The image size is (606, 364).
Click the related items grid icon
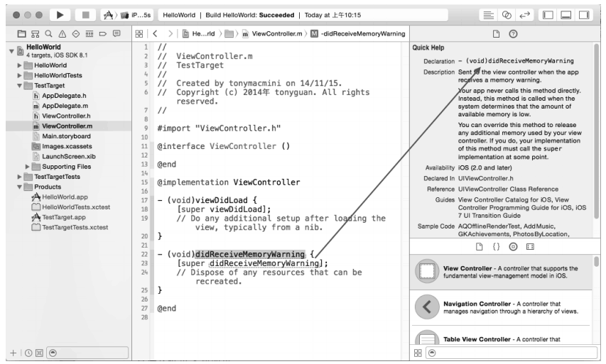pyautogui.click(x=140, y=33)
